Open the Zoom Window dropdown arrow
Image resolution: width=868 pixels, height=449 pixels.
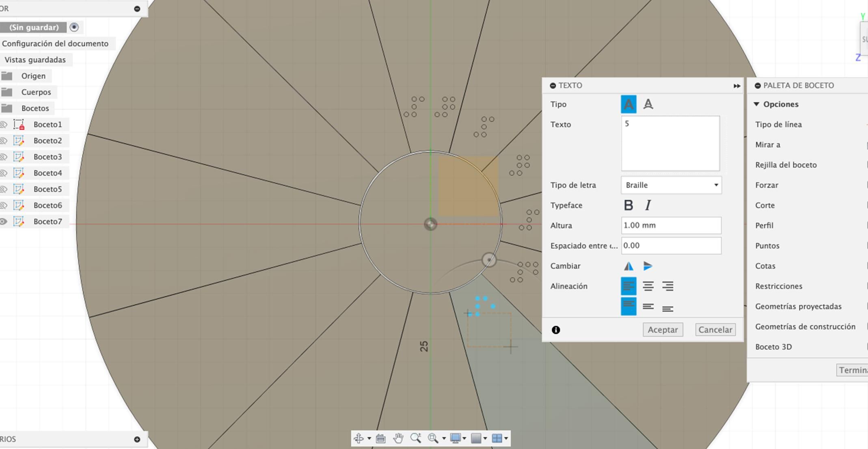(x=444, y=439)
